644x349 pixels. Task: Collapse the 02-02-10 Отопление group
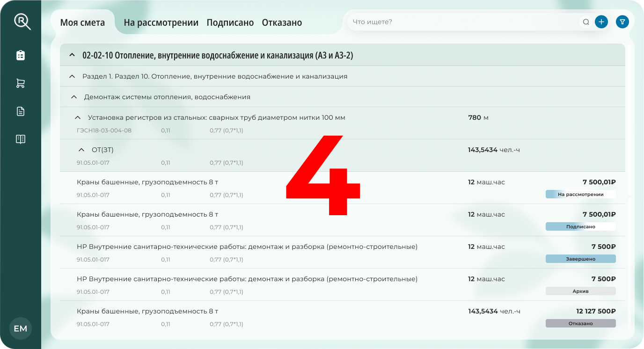(72, 55)
